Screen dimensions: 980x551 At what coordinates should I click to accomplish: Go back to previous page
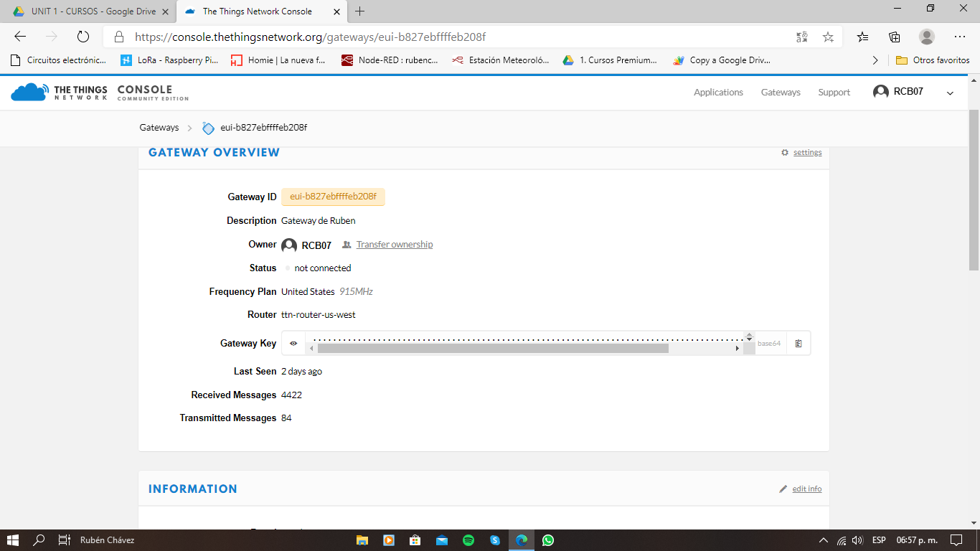(20, 37)
